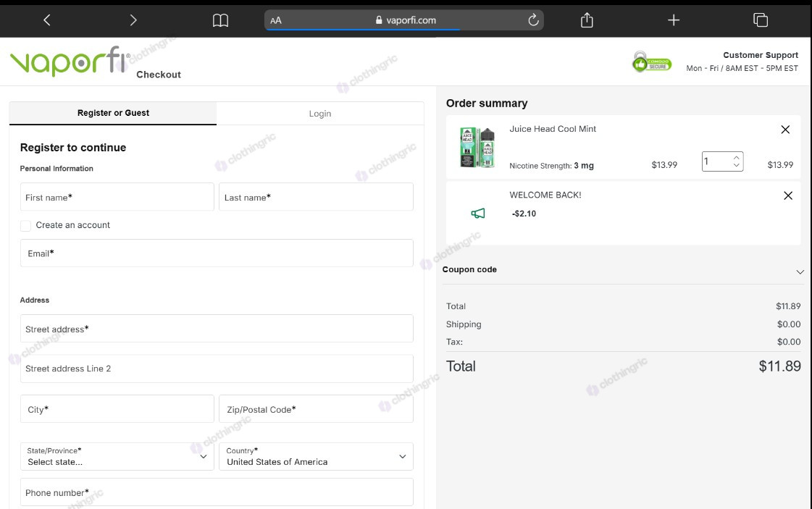The width and height of the screenshot is (812, 509).
Task: Click the VaporFi logo
Action: (70, 61)
